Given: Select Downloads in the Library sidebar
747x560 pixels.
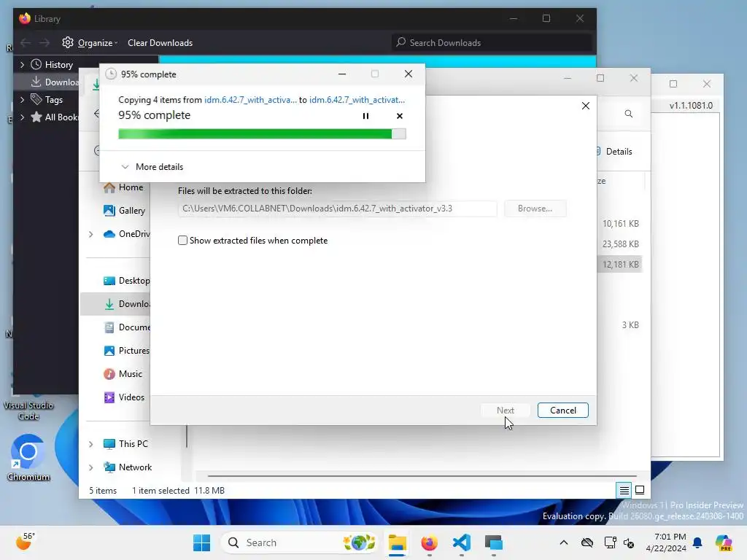Looking at the screenshot, I should [55, 82].
